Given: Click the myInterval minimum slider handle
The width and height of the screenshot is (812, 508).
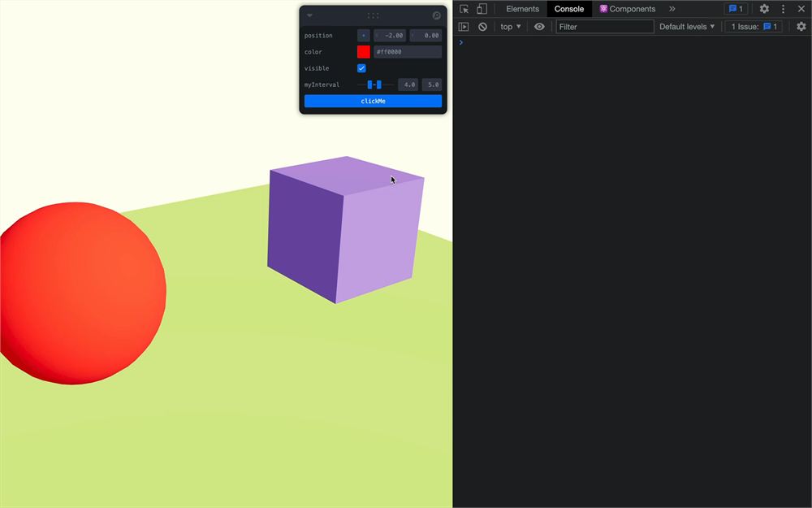Looking at the screenshot, I should pos(369,85).
